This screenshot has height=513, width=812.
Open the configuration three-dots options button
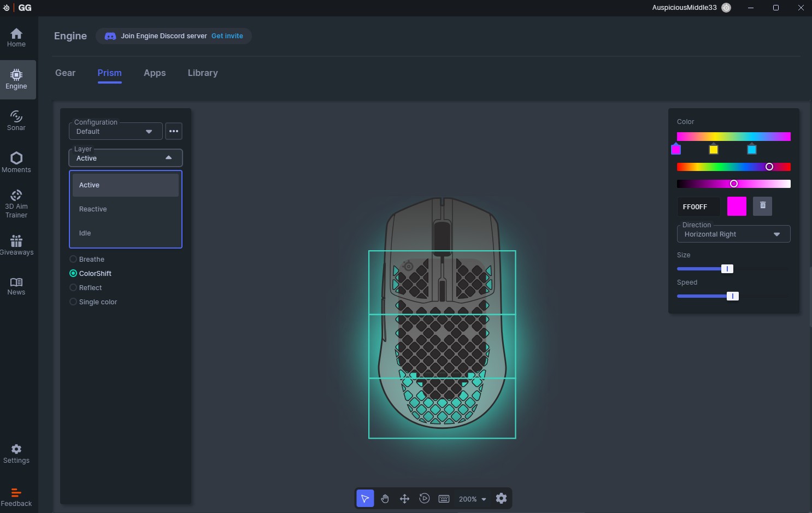(x=174, y=131)
